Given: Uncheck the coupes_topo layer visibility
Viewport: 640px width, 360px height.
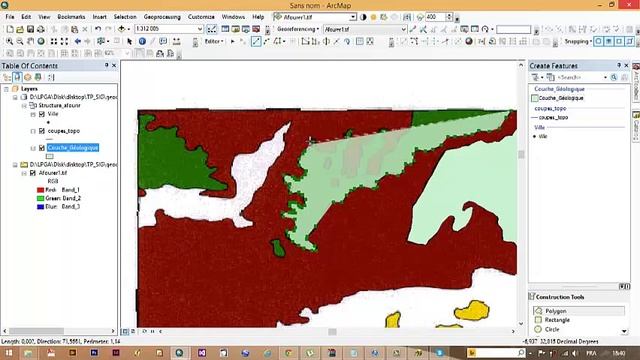Looking at the screenshot, I should pos(42,131).
